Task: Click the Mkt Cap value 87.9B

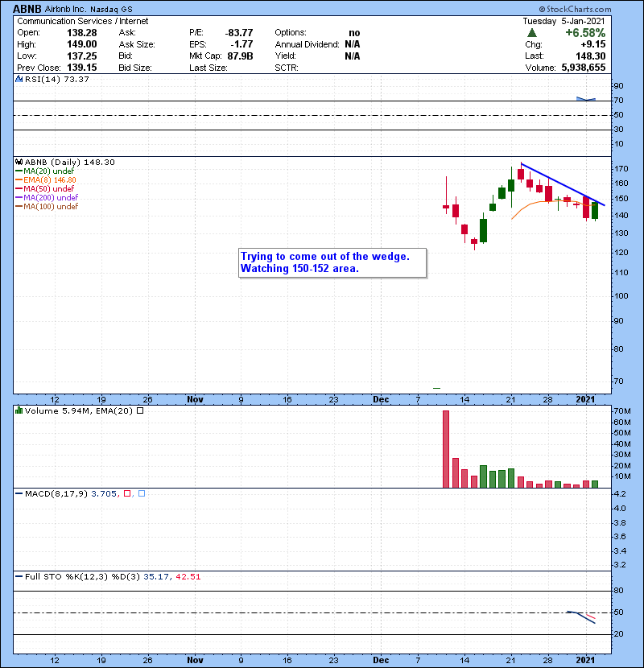Action: pos(240,56)
